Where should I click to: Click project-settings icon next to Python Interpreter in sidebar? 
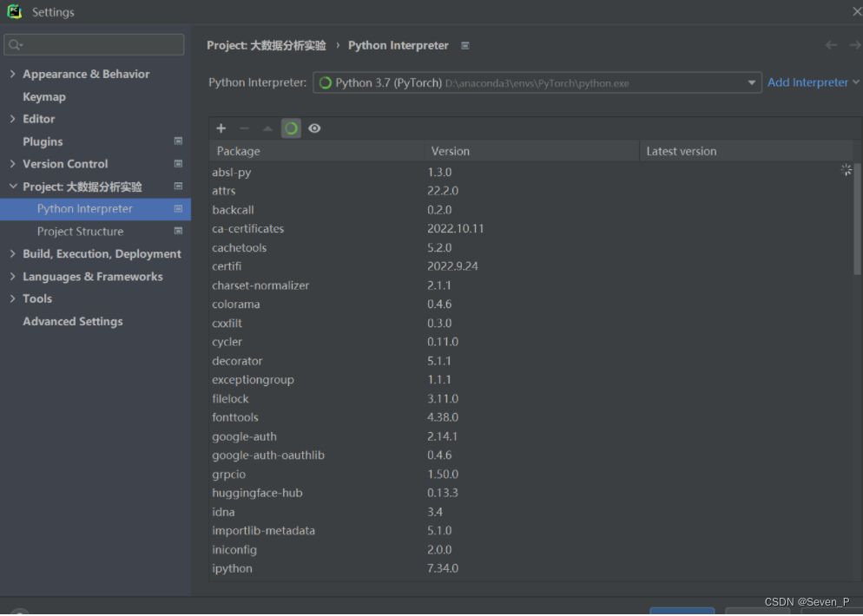(178, 208)
